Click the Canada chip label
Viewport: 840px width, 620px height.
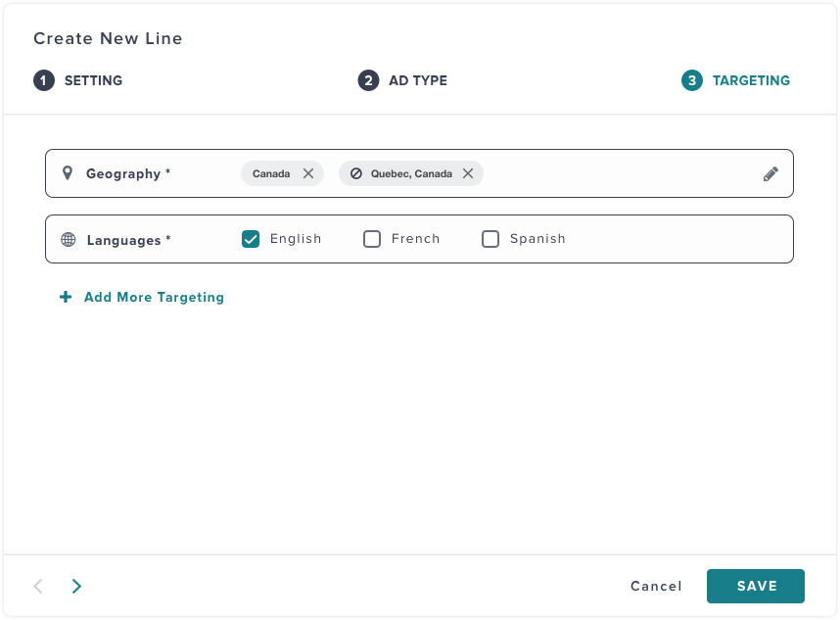(x=271, y=173)
